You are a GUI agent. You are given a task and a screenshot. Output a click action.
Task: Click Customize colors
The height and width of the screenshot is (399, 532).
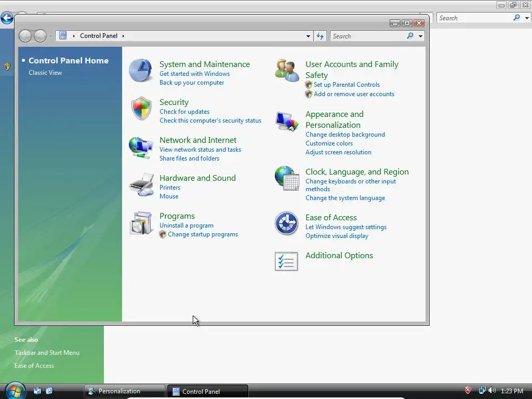click(x=329, y=143)
